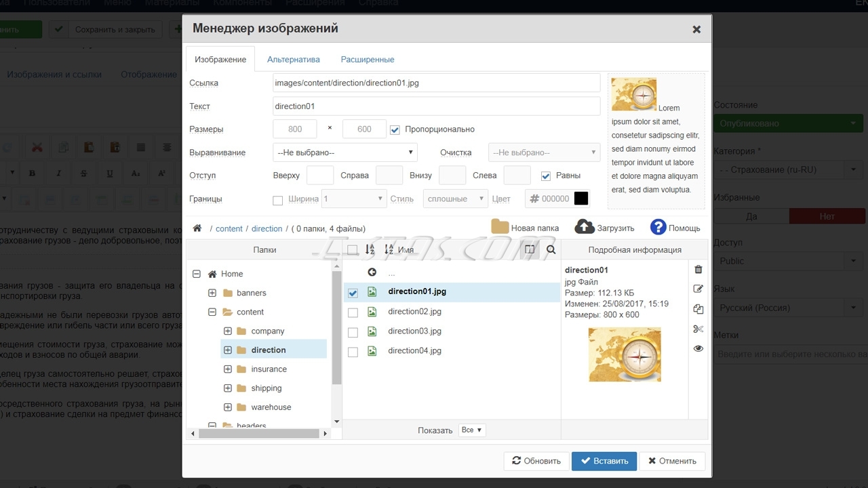
Task: Toggle details pane with the columns icon
Action: pos(530,249)
